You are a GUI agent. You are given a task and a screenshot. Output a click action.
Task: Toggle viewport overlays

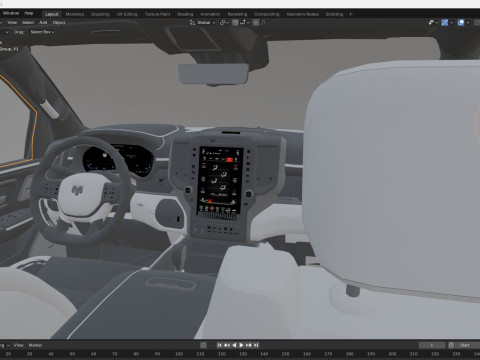461,23
